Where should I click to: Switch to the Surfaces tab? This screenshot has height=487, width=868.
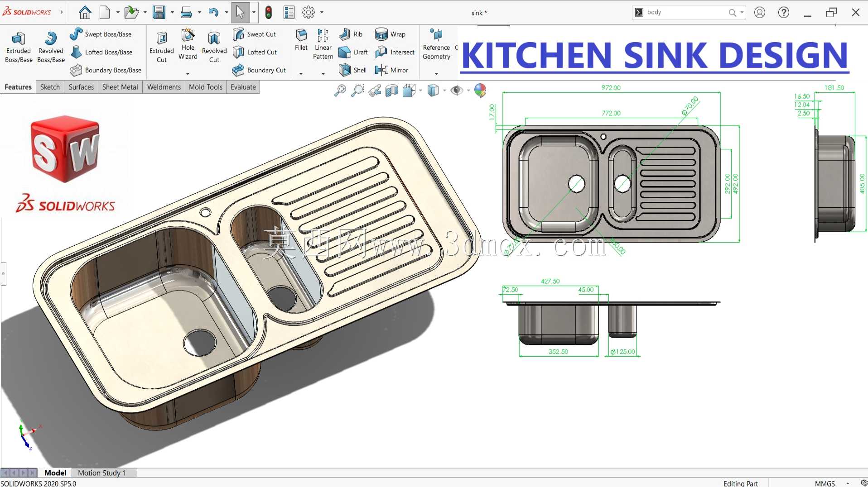coord(81,87)
